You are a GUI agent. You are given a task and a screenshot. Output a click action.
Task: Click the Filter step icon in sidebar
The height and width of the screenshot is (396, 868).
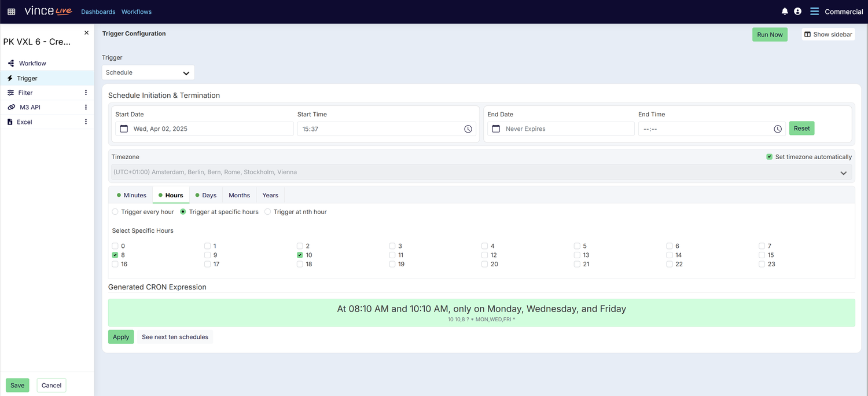coord(9,92)
